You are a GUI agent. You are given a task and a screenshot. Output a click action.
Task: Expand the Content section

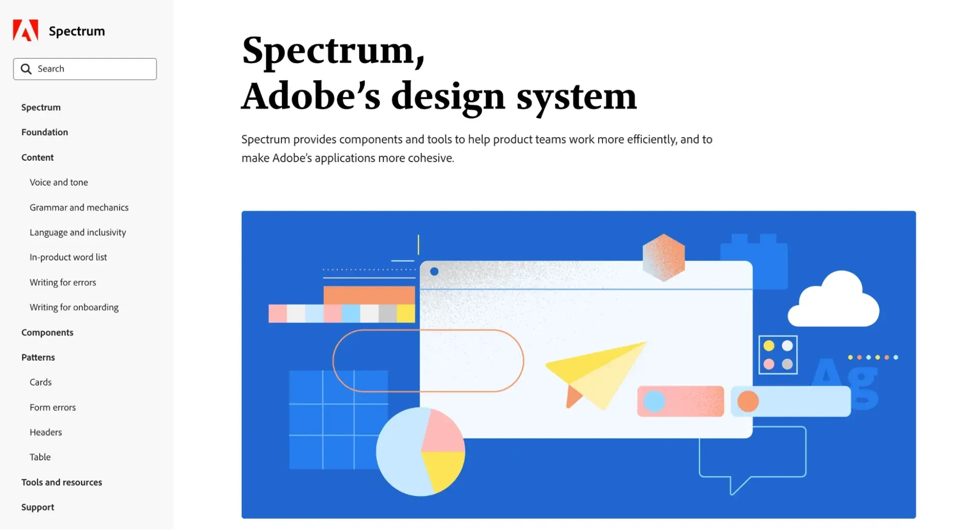(x=38, y=157)
